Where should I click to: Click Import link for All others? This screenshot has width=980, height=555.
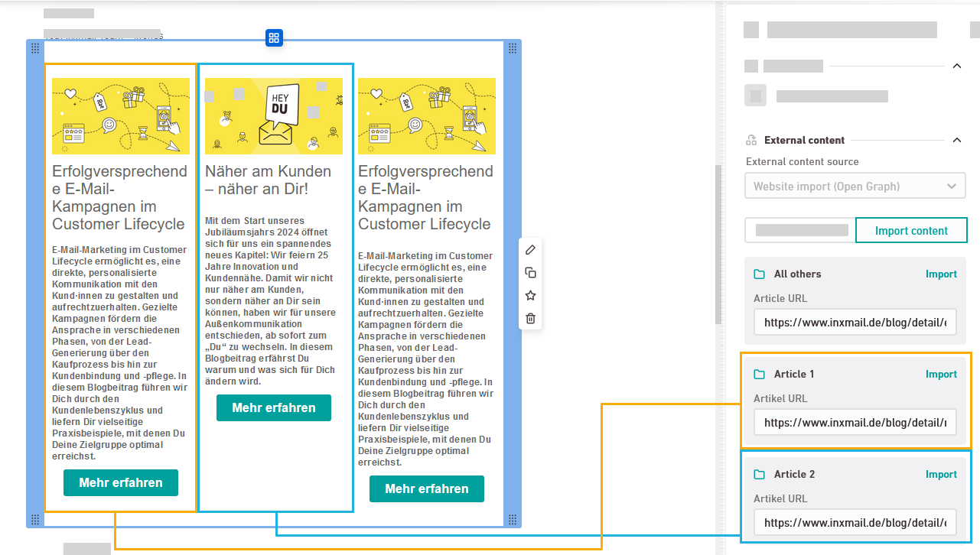(941, 274)
